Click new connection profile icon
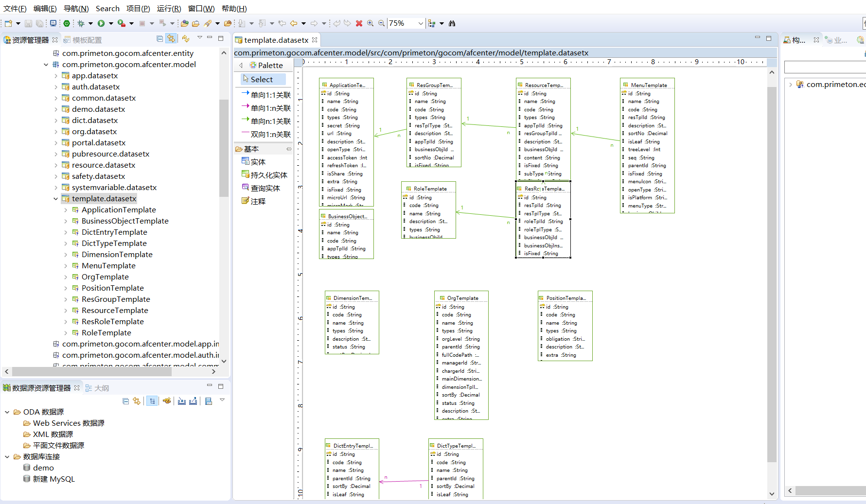 click(167, 401)
